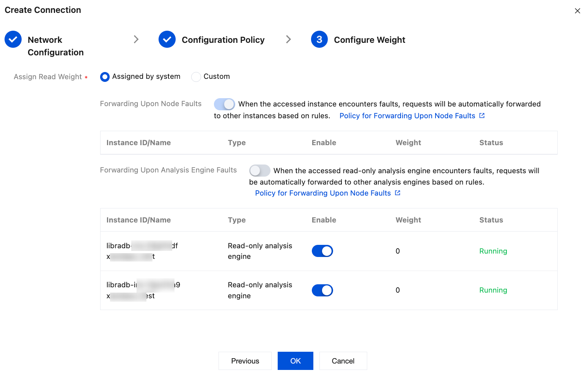Click the chevron after Configuration Policy step

coord(288,39)
